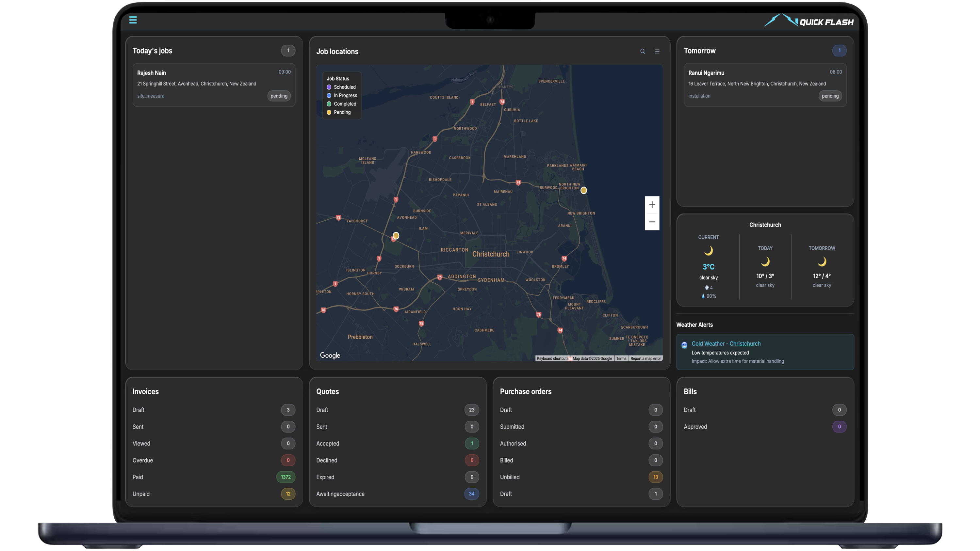Click the Terms link below the map
Viewport: 980px width, 551px height.
621,358
